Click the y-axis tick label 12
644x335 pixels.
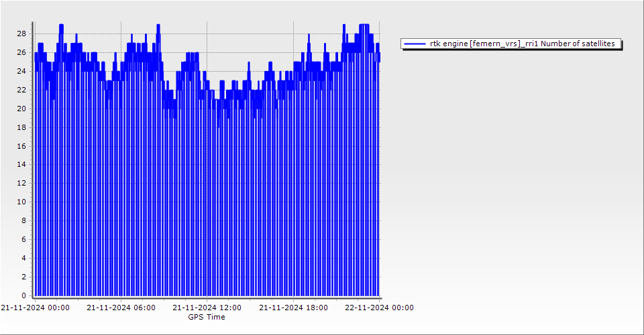tap(21, 183)
